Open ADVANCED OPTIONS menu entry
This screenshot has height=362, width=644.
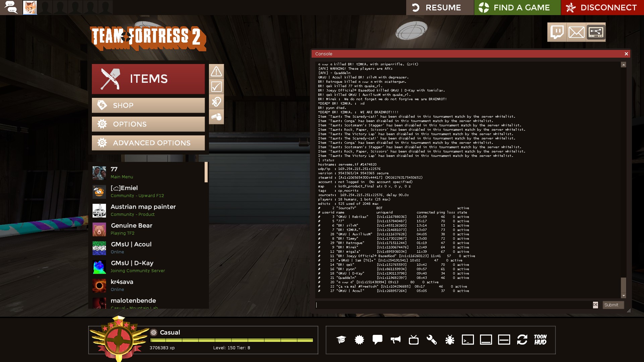click(x=148, y=143)
